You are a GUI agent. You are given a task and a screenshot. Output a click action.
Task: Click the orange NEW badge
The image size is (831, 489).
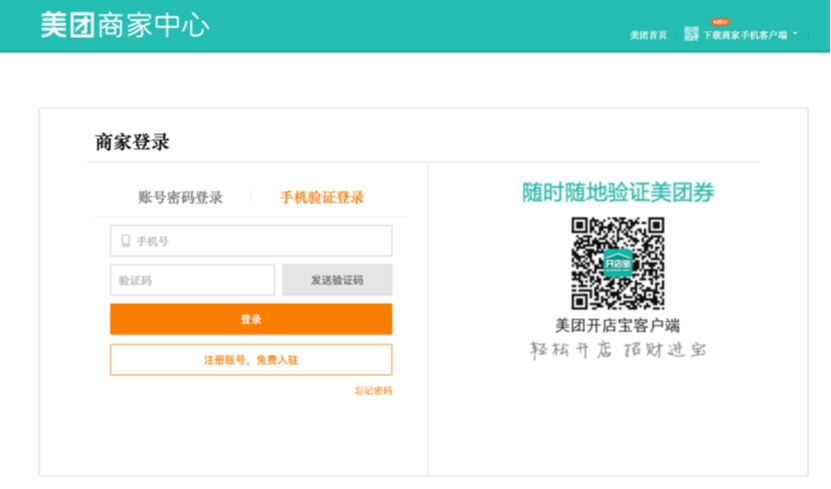[x=720, y=22]
